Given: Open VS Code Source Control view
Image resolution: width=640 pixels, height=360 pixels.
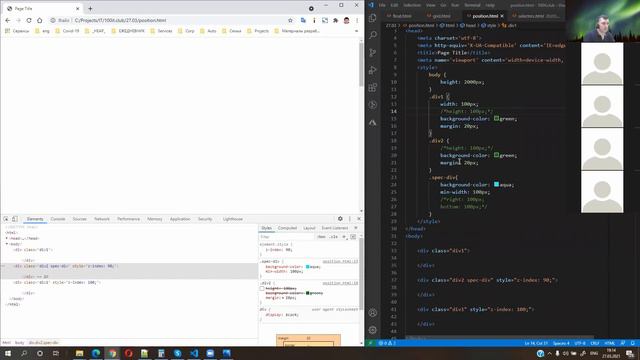Looking at the screenshot, I should [x=372, y=53].
